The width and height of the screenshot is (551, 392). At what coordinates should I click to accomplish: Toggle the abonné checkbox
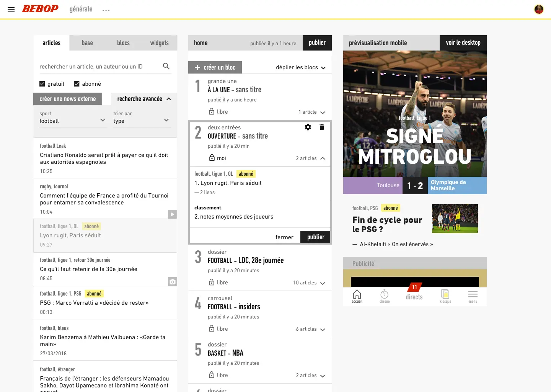click(x=77, y=84)
